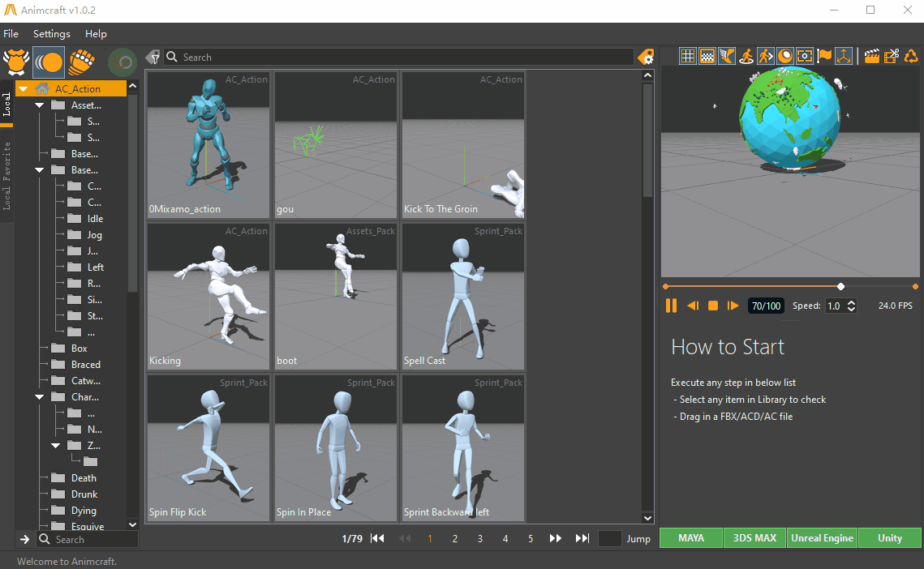Send to MAYA button
The height and width of the screenshot is (569, 924).
click(691, 537)
